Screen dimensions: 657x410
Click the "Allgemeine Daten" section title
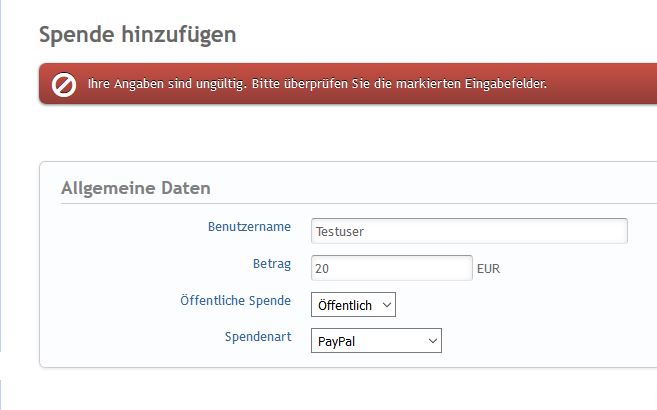coord(135,188)
